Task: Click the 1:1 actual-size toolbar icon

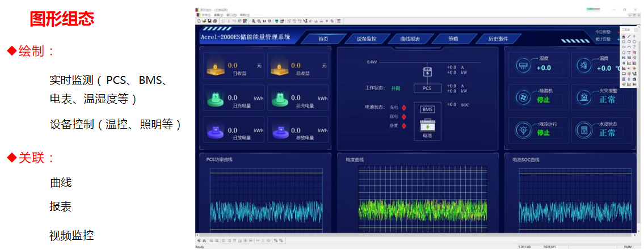Action: (264, 21)
